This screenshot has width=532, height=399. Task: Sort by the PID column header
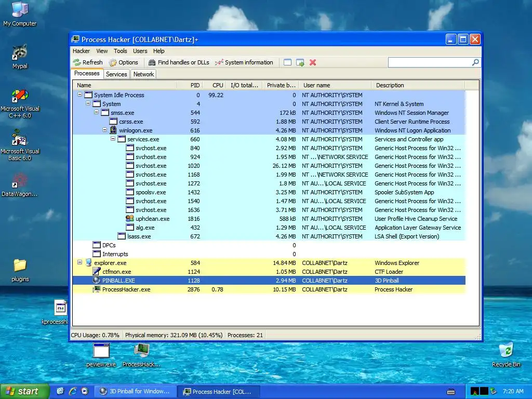(x=189, y=85)
